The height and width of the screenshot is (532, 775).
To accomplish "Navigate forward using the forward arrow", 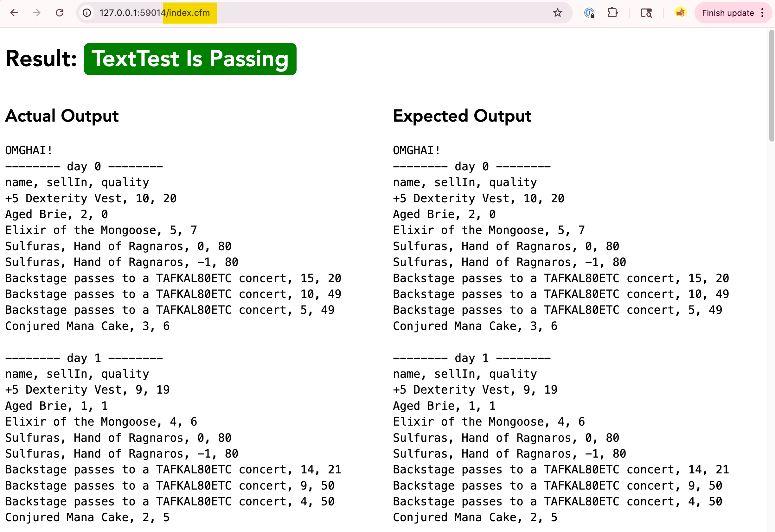I will (37, 13).
